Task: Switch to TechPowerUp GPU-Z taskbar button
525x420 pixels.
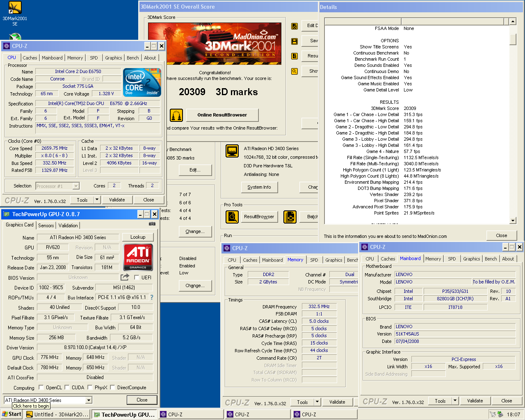Action: pos(125,414)
